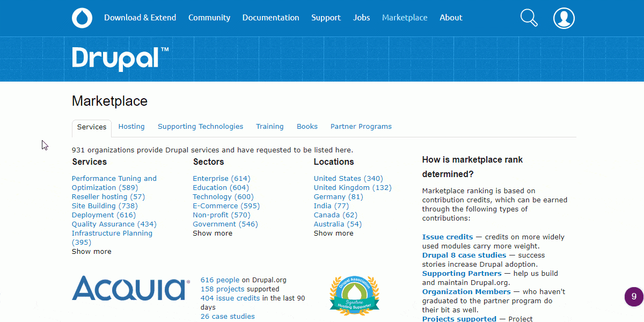Open the Supporting Partners link

[462, 274]
